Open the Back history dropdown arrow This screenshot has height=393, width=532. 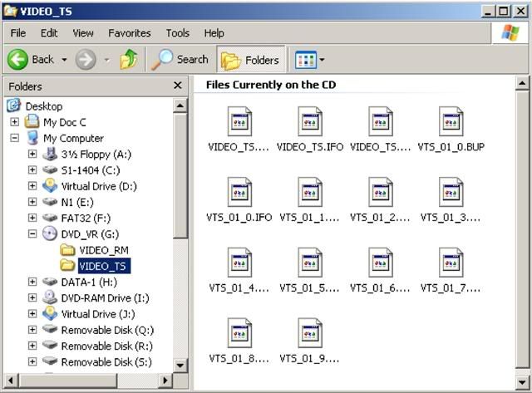point(64,60)
